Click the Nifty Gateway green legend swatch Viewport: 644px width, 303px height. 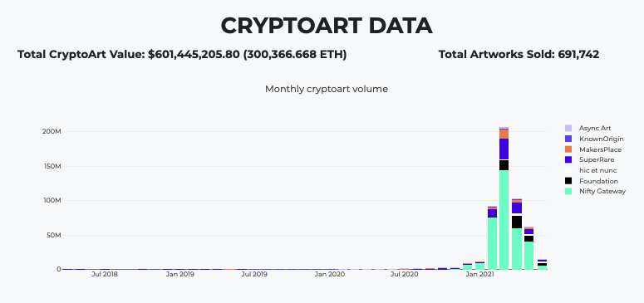tap(568, 191)
